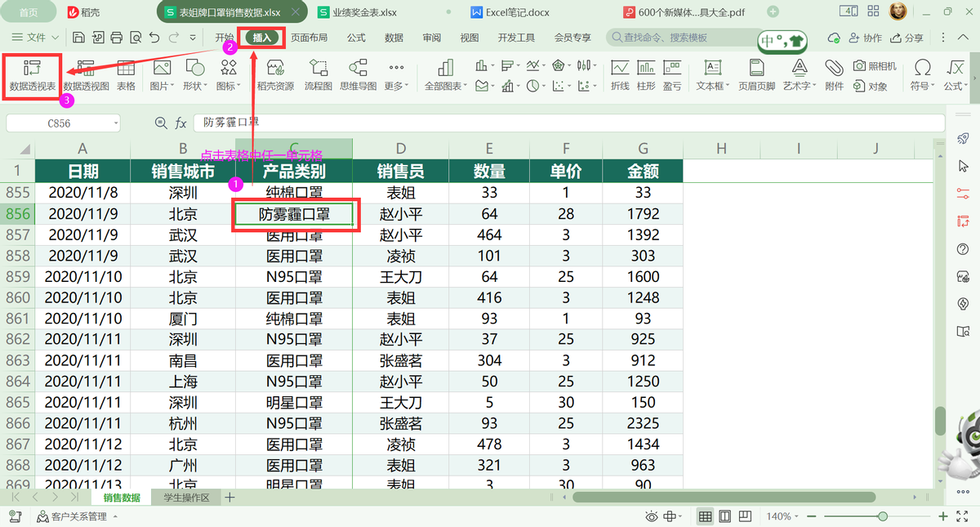
Task: Switch to the 开始 ribbon tab
Action: click(x=224, y=38)
